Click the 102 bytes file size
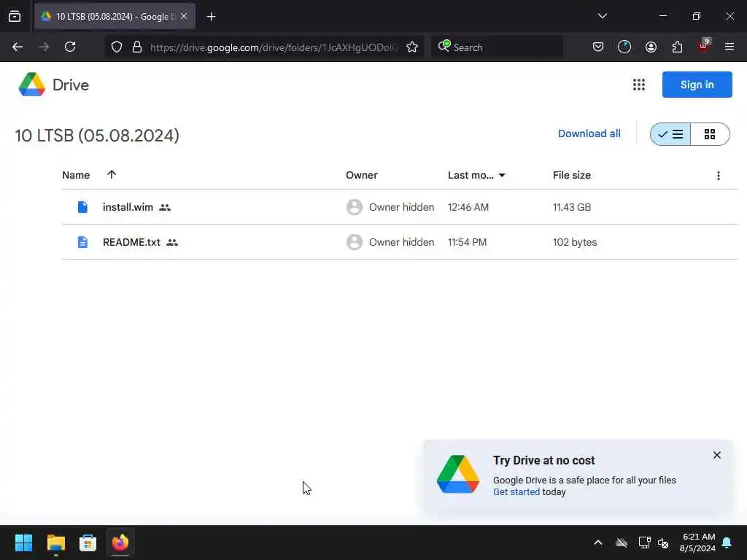This screenshot has height=560, width=747. coord(575,242)
